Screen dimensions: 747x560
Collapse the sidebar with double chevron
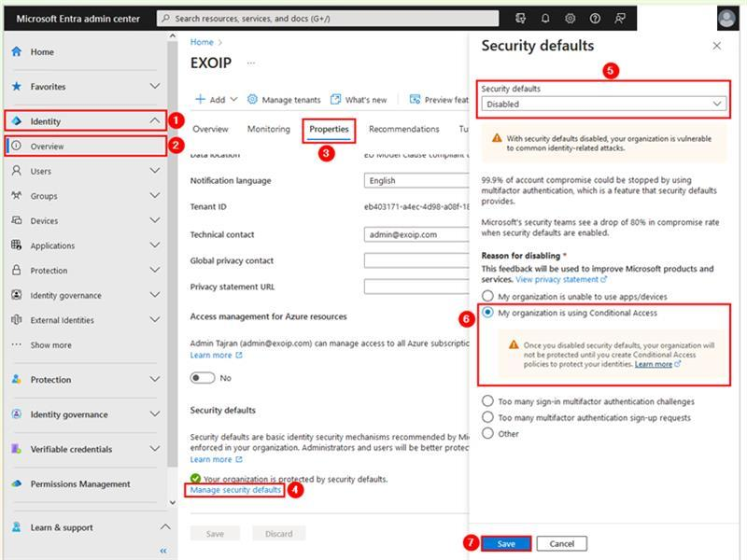[x=163, y=551]
